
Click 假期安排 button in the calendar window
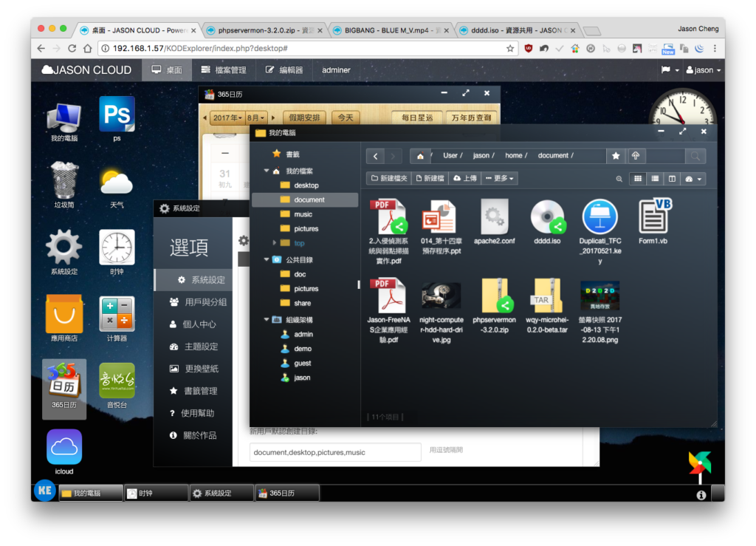coord(304,117)
